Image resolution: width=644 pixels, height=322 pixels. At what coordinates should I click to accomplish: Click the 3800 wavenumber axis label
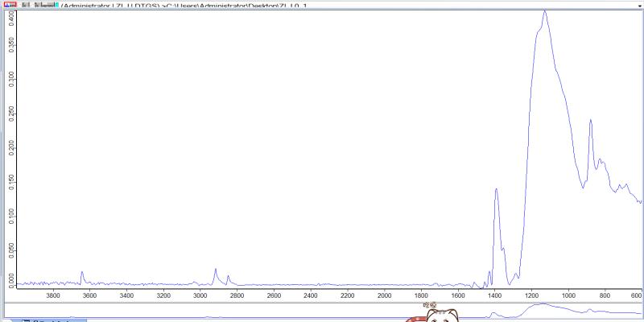pyautogui.click(x=53, y=295)
